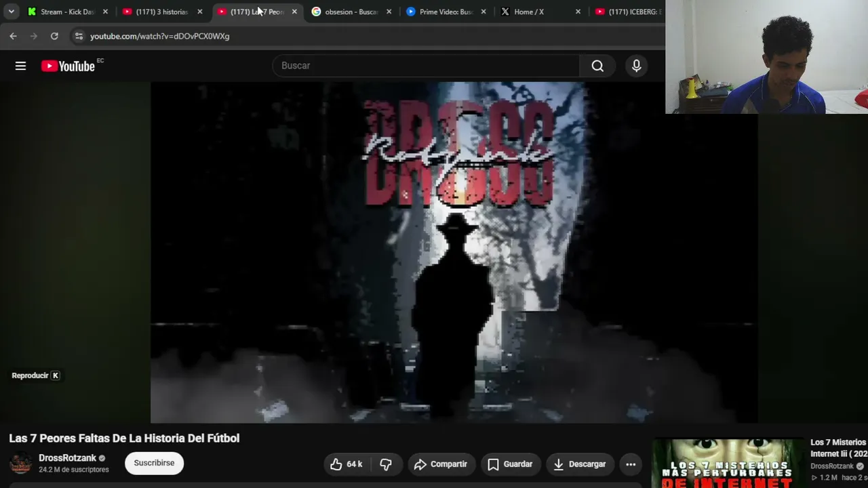Click the video title Las 7 Peores Faltas
The width and height of the screenshot is (868, 488).
point(124,439)
